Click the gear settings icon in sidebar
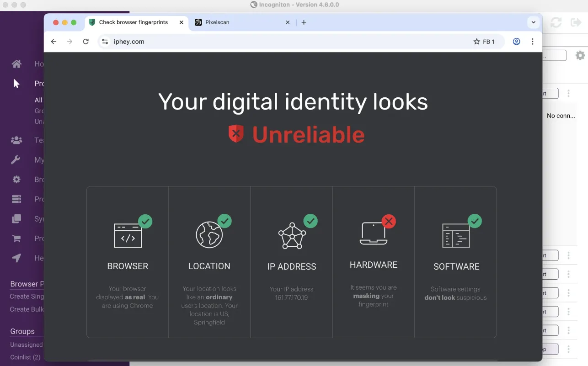The width and height of the screenshot is (588, 366). tap(16, 179)
